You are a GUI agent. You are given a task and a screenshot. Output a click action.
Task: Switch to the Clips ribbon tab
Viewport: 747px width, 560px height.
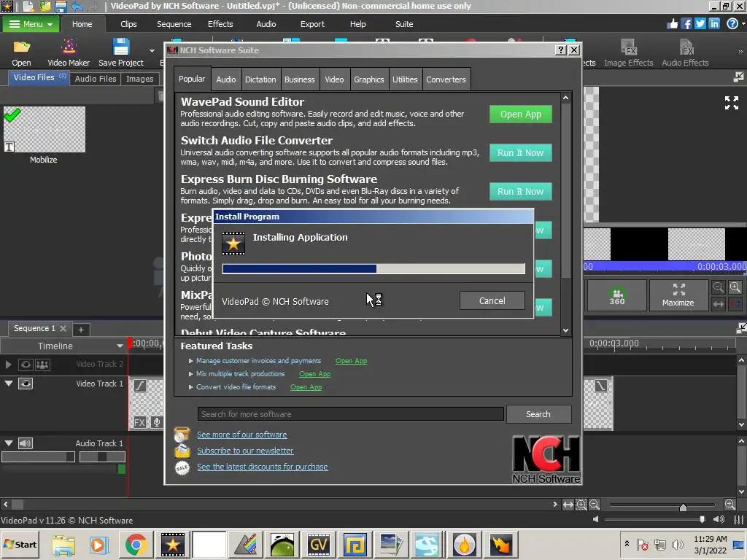[128, 24]
